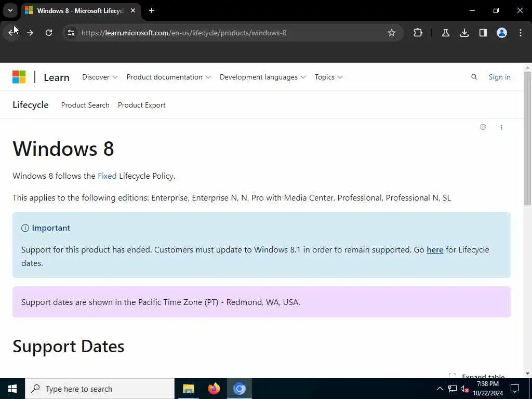Open the notification center icon
The image size is (532, 399).
[515, 389]
